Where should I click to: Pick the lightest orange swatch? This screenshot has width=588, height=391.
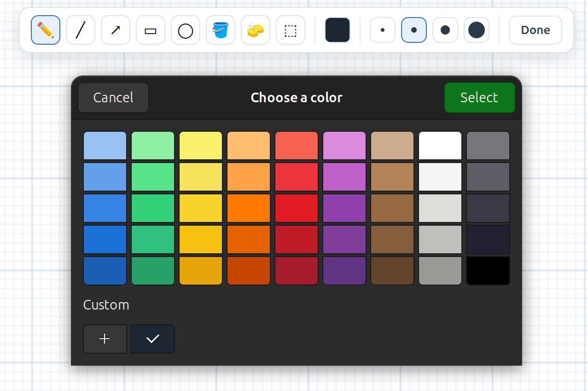click(249, 146)
